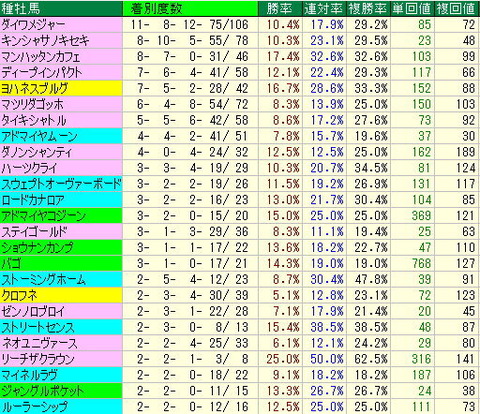This screenshot has height=414, width=480.
Task: Click the 単回値 column header
Action: tap(412, 8)
